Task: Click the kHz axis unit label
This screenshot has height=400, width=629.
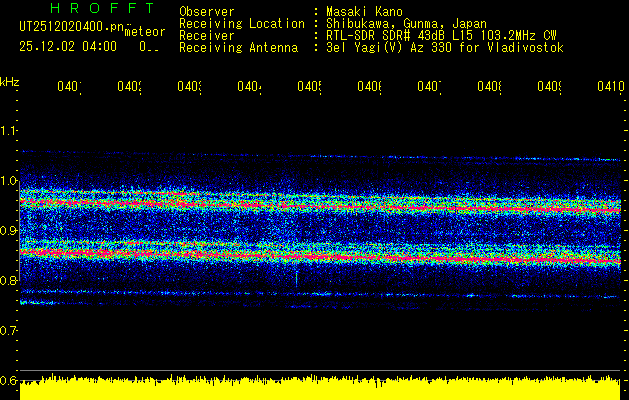Action: pyautogui.click(x=9, y=81)
